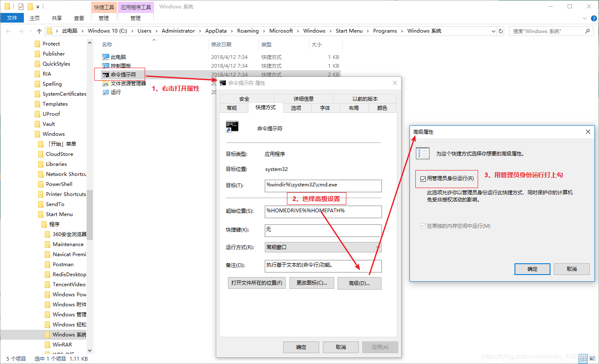
Task: Click 打开文件所在的位置 button
Action: point(257,283)
